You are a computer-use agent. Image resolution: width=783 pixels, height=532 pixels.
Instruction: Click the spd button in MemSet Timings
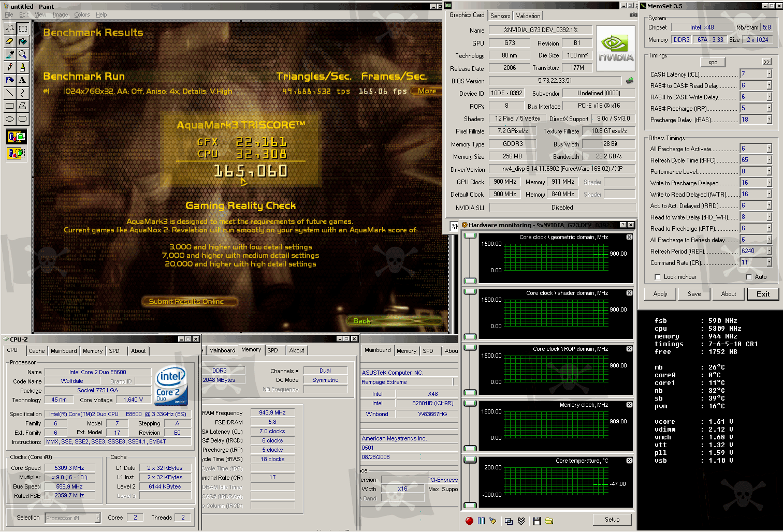click(x=713, y=62)
